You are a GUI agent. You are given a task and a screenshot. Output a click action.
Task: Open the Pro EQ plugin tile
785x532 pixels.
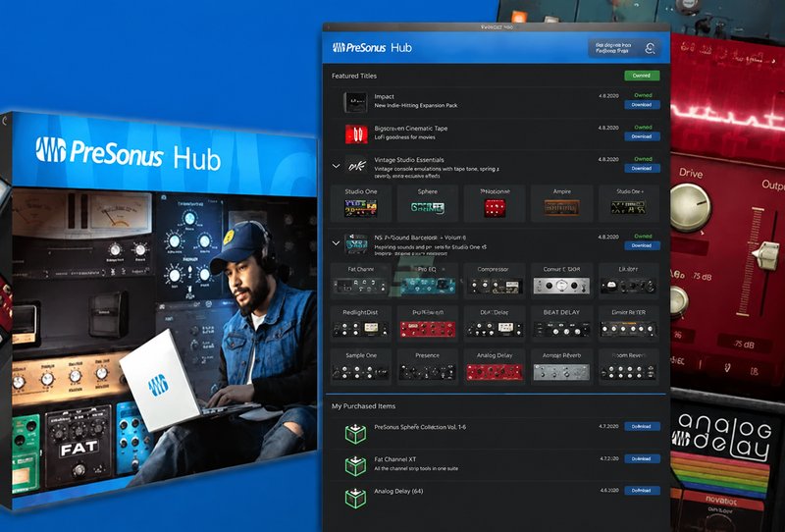(428, 281)
